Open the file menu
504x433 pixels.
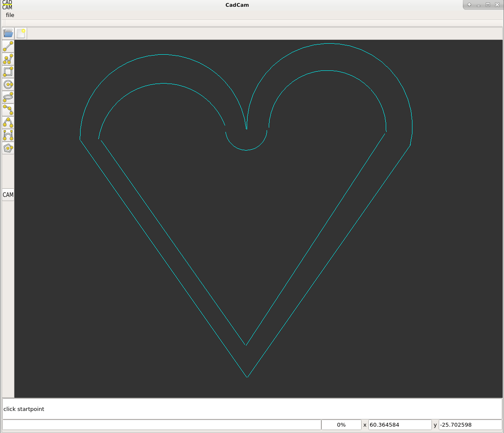point(10,15)
